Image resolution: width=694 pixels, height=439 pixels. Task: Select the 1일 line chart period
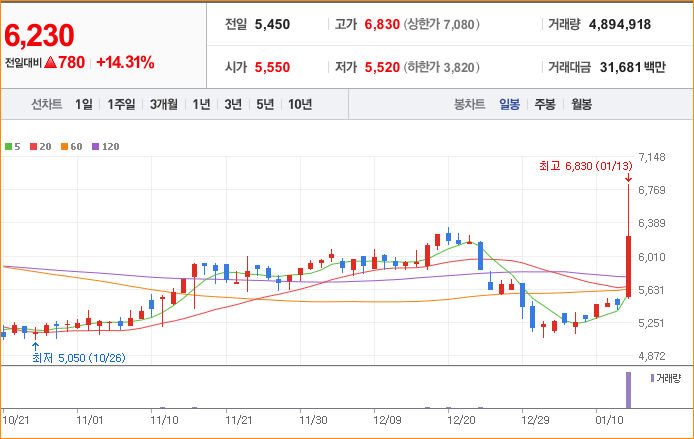84,104
